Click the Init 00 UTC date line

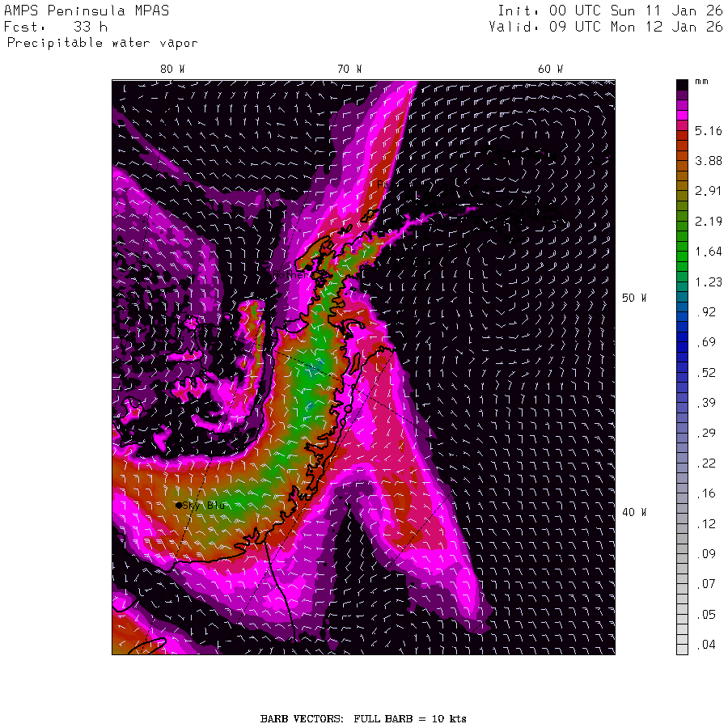click(610, 11)
